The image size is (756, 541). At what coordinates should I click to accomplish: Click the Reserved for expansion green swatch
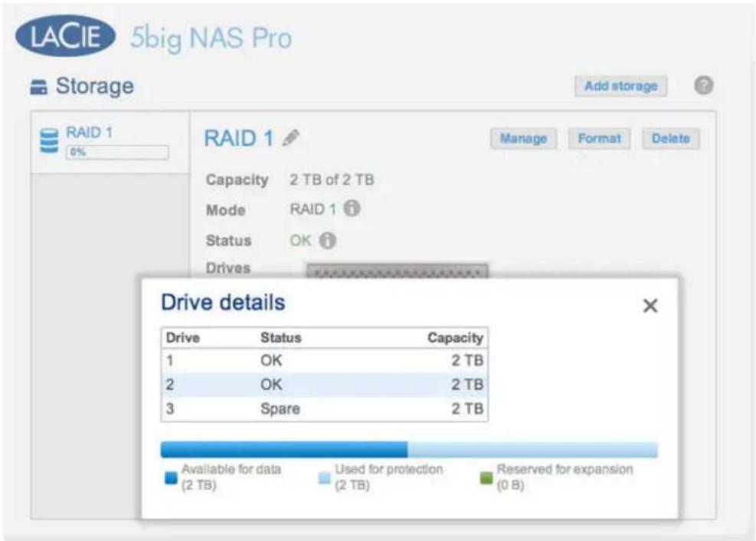point(486,478)
